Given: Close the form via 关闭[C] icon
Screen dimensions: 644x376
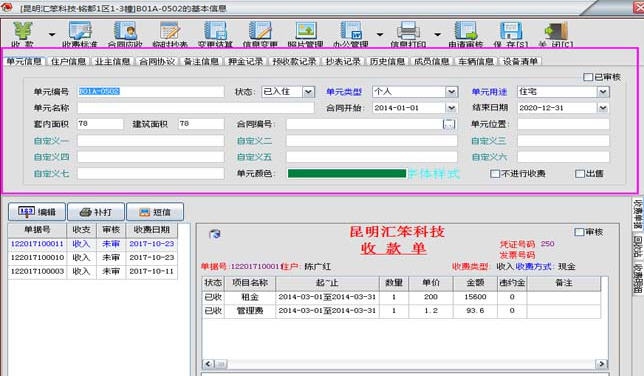Looking at the screenshot, I should (556, 34).
